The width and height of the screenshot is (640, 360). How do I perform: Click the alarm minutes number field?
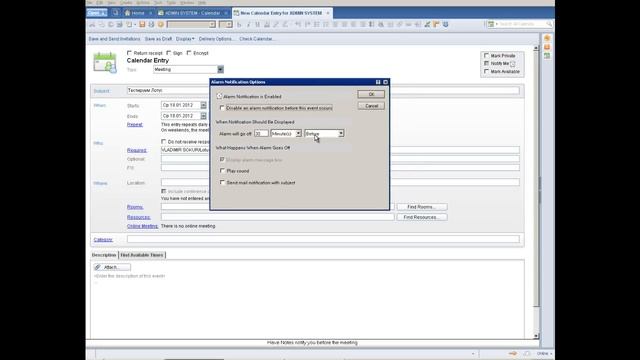tap(261, 133)
